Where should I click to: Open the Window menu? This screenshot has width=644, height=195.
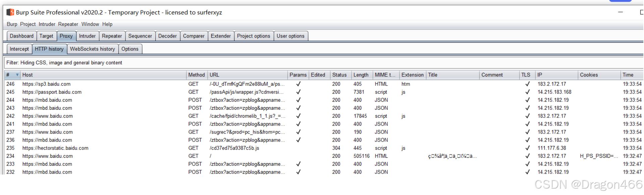[90, 24]
